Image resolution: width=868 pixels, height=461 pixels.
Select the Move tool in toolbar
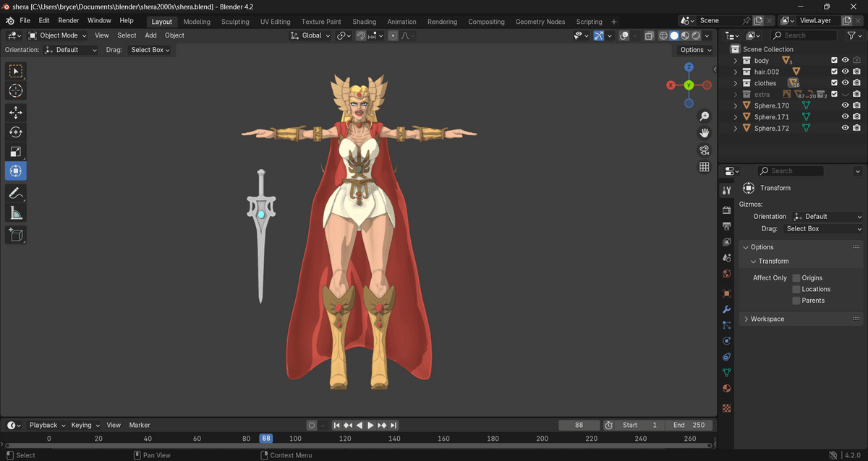click(x=16, y=113)
